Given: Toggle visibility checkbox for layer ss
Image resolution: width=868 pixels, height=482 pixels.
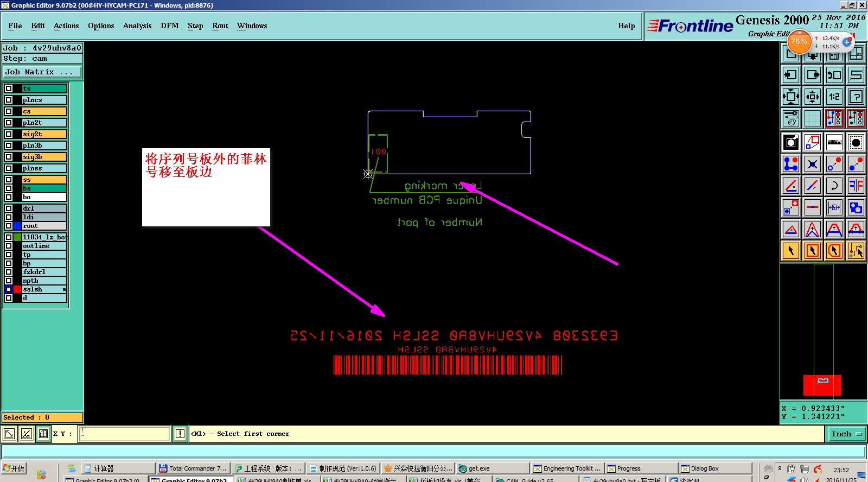Looking at the screenshot, I should [x=9, y=180].
